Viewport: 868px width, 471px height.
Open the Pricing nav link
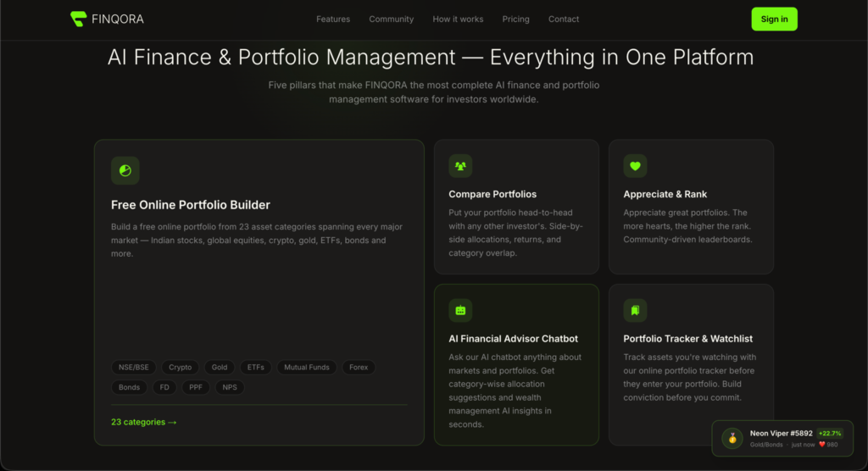pos(516,19)
